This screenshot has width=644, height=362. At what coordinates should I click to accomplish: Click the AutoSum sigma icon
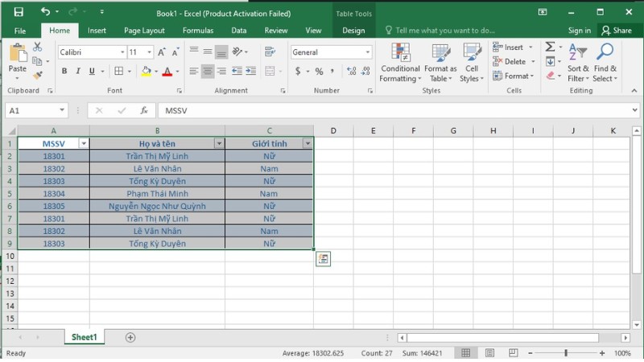click(x=551, y=47)
